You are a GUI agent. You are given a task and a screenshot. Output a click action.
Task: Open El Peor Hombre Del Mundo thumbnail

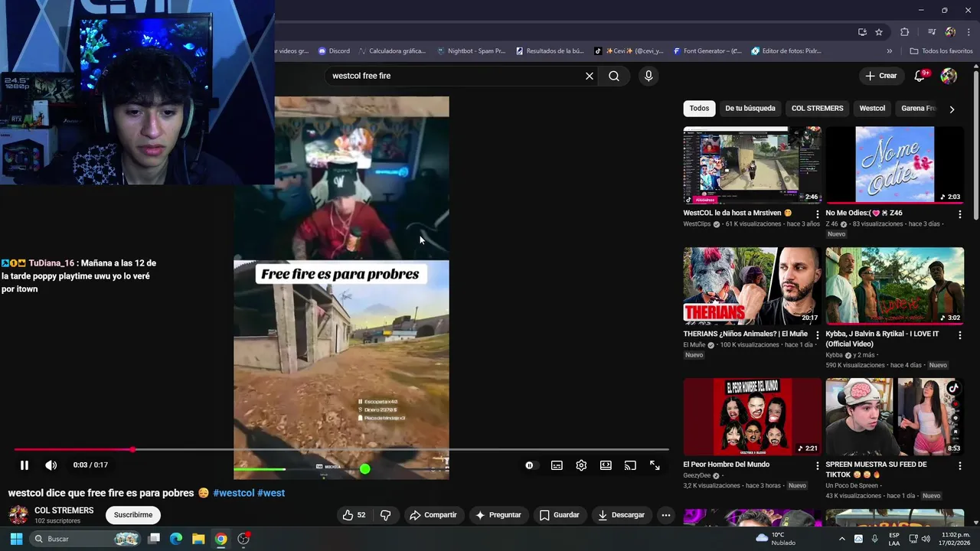click(x=753, y=416)
